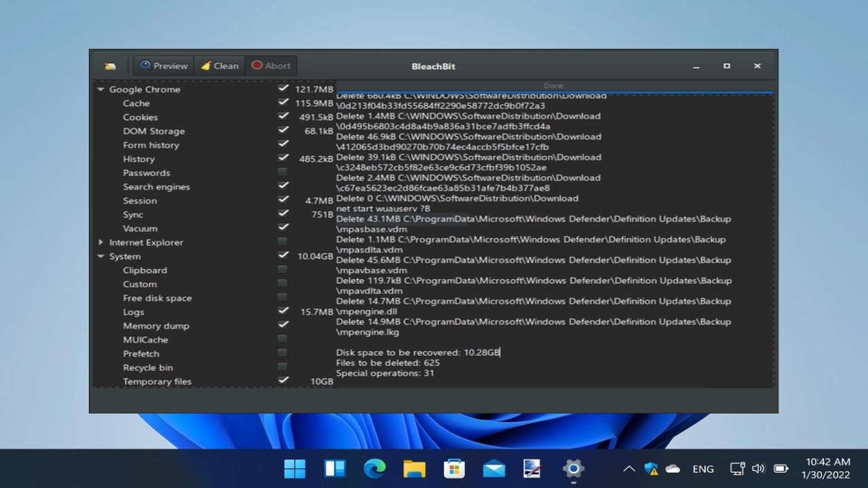Uncheck the Session checkbox

click(x=283, y=200)
